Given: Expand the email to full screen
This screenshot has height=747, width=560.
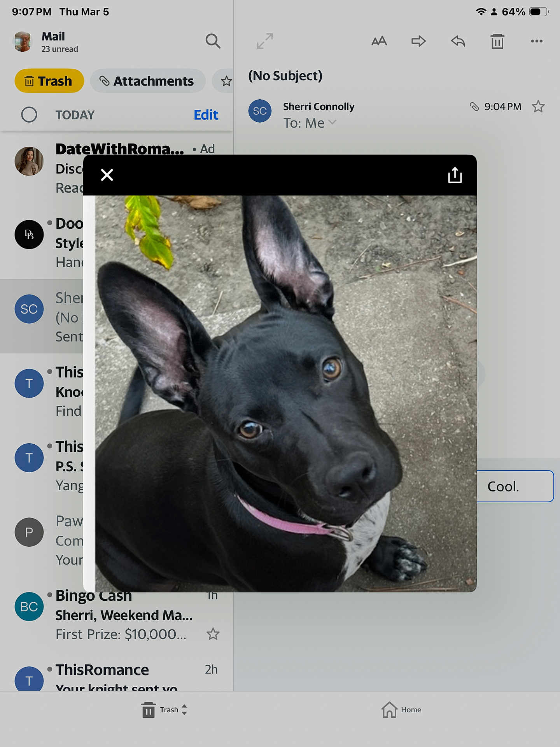Looking at the screenshot, I should pyautogui.click(x=265, y=41).
